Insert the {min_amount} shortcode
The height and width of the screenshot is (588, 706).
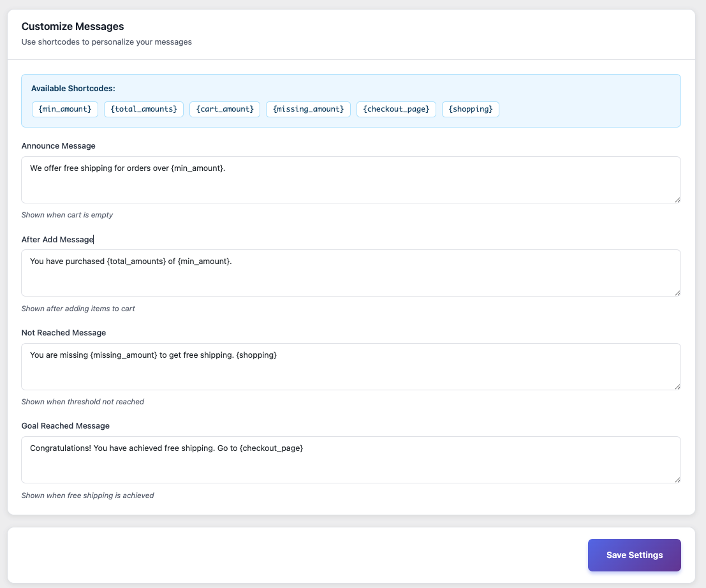pos(64,109)
